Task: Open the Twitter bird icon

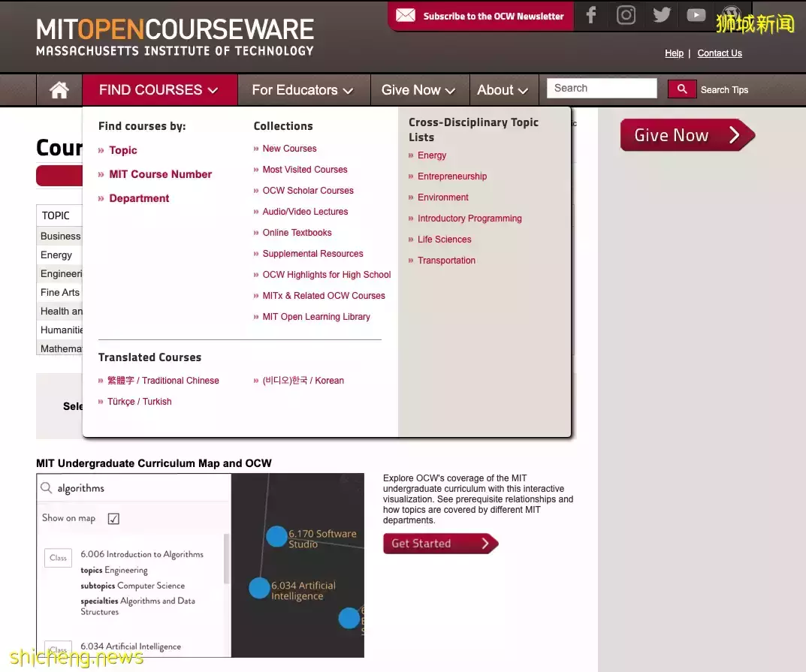Action: point(661,15)
